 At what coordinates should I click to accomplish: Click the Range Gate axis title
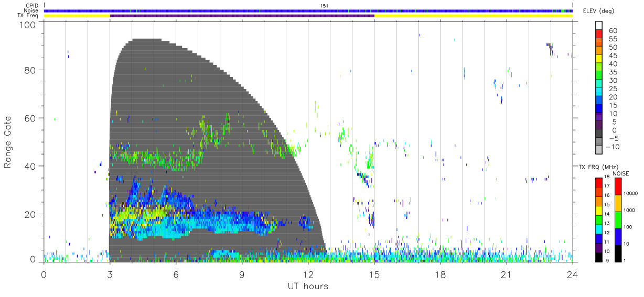[x=8, y=142]
